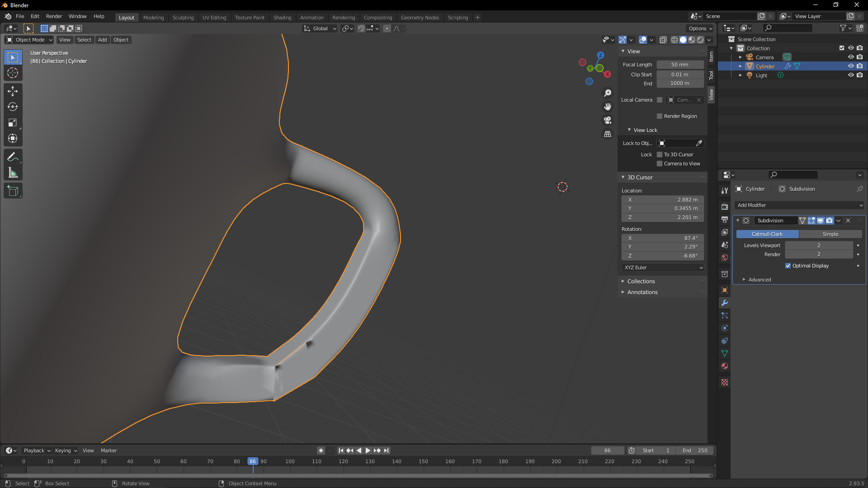The width and height of the screenshot is (868, 488).
Task: Click the Options button in header
Action: click(x=700, y=28)
